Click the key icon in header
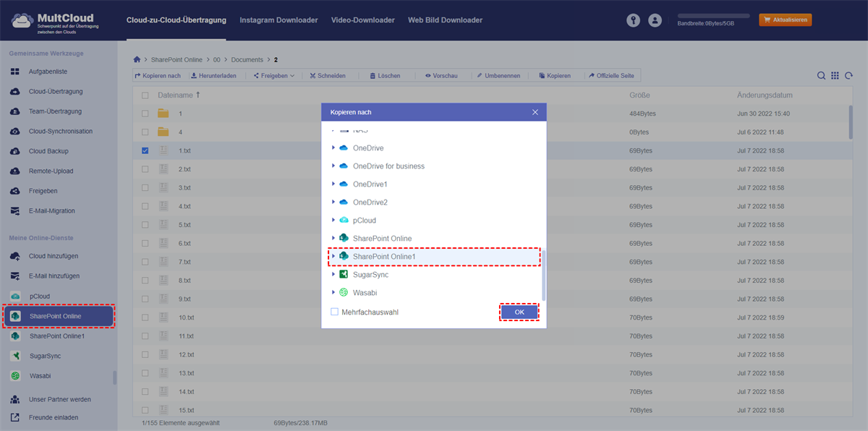This screenshot has width=868, height=431. (x=634, y=20)
